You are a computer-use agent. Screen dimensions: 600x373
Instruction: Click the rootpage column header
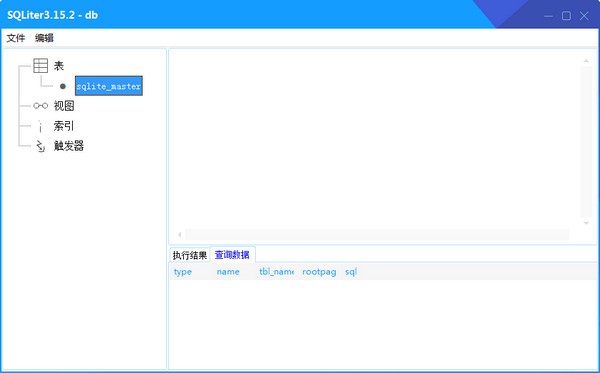tap(320, 272)
